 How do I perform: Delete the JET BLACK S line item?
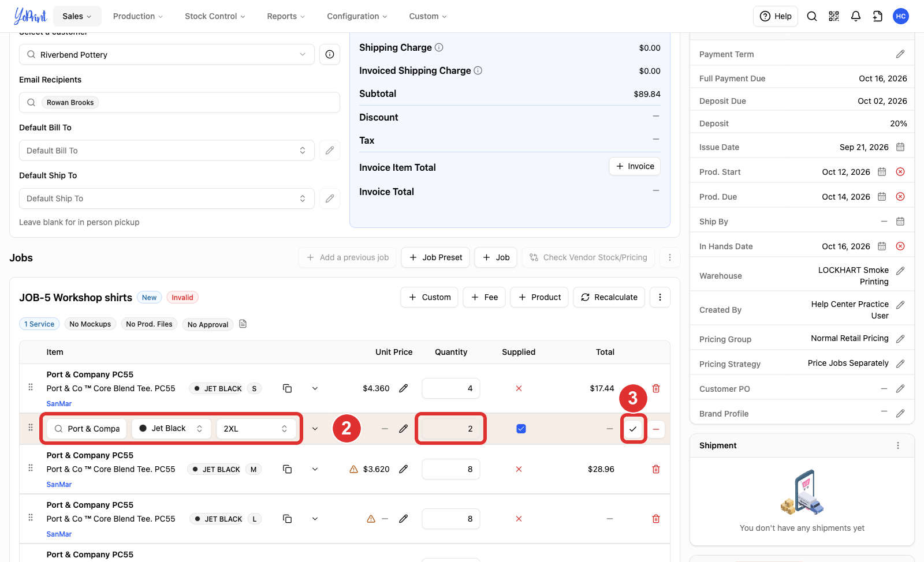tap(656, 388)
